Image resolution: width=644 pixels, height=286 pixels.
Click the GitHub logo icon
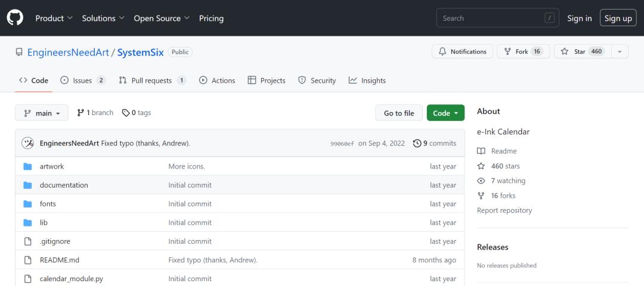point(15,18)
